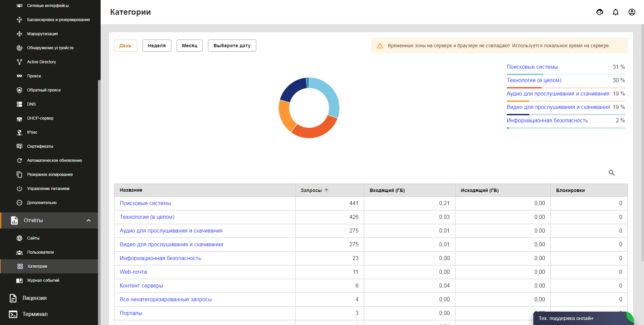Click the DNS server icon in sidebar

click(19, 104)
